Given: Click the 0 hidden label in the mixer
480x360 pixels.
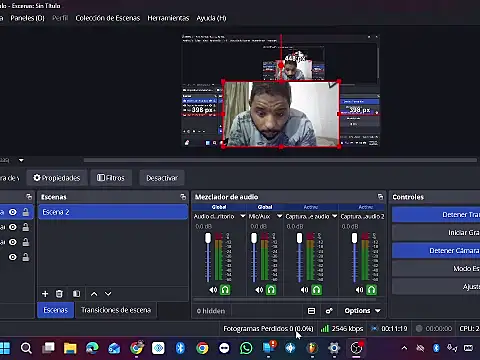Looking at the screenshot, I should (x=211, y=311).
